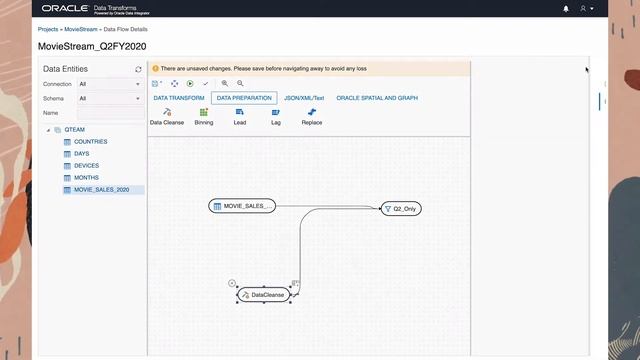
Task: Click the circular icon above the DataCleanse node
Action: [232, 283]
